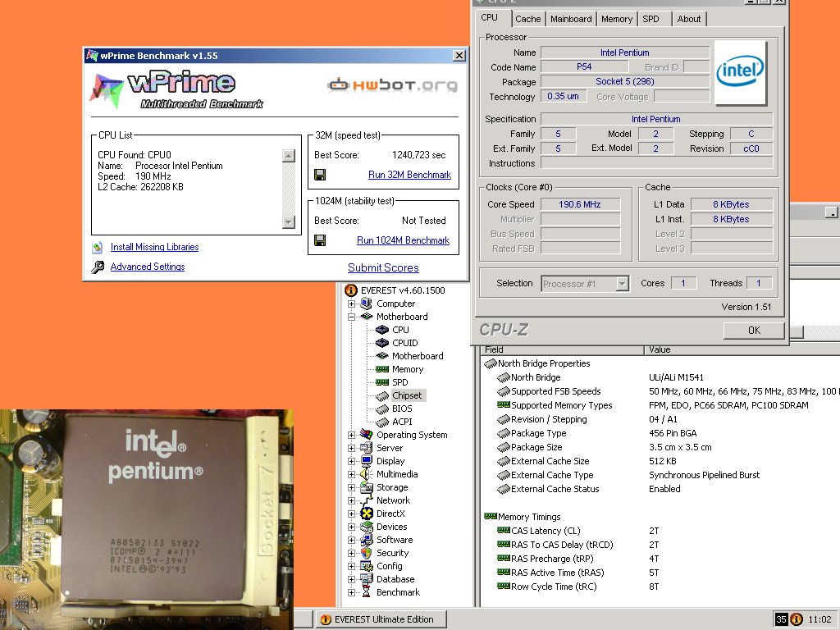Click the EVEREST tray icon near the clock
This screenshot has width=840, height=630.
click(797, 619)
